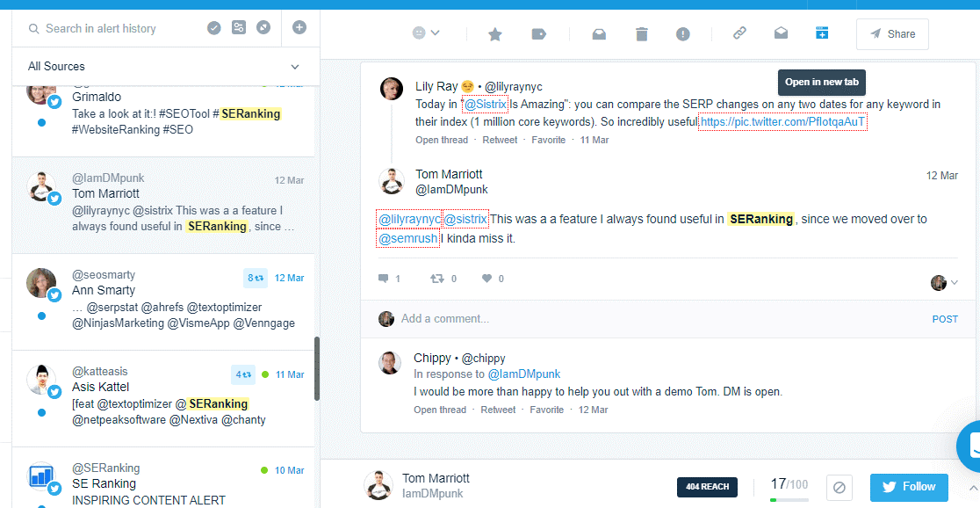Click Open thread under Chippy's reply

point(440,410)
